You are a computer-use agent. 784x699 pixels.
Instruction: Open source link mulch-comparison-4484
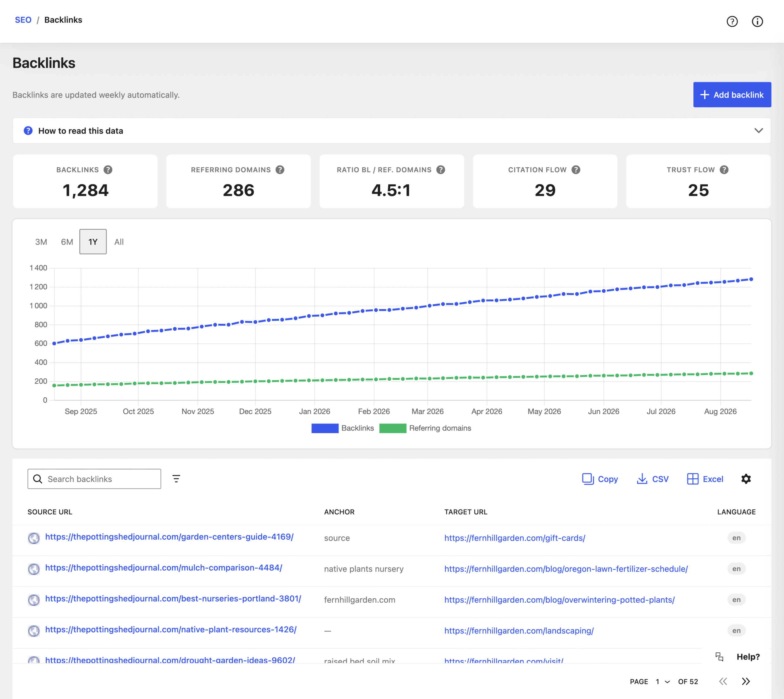(164, 568)
